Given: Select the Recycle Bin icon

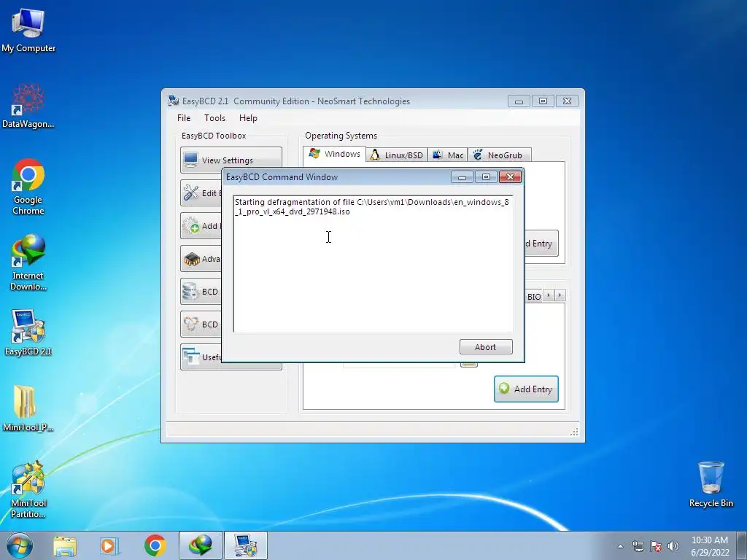Looking at the screenshot, I should coord(711,484).
